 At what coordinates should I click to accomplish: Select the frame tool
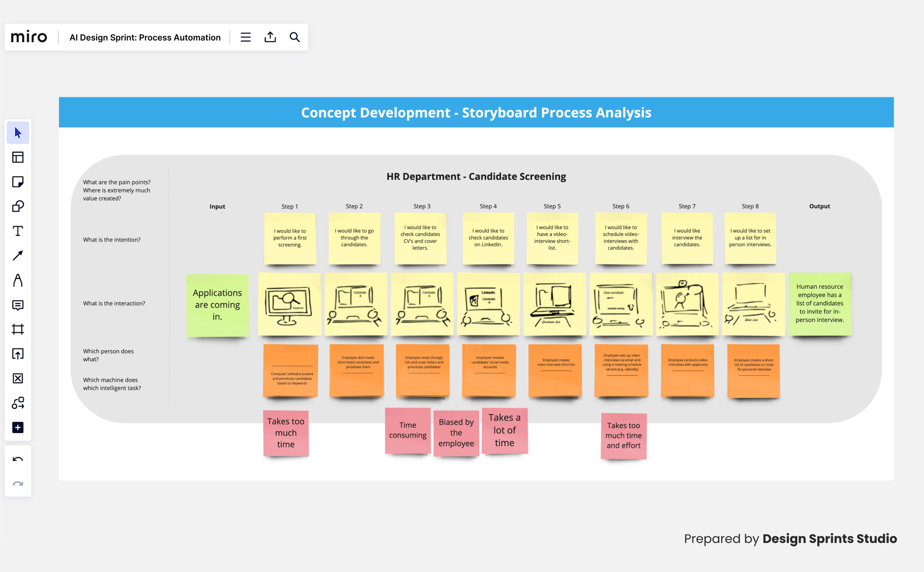click(x=18, y=330)
